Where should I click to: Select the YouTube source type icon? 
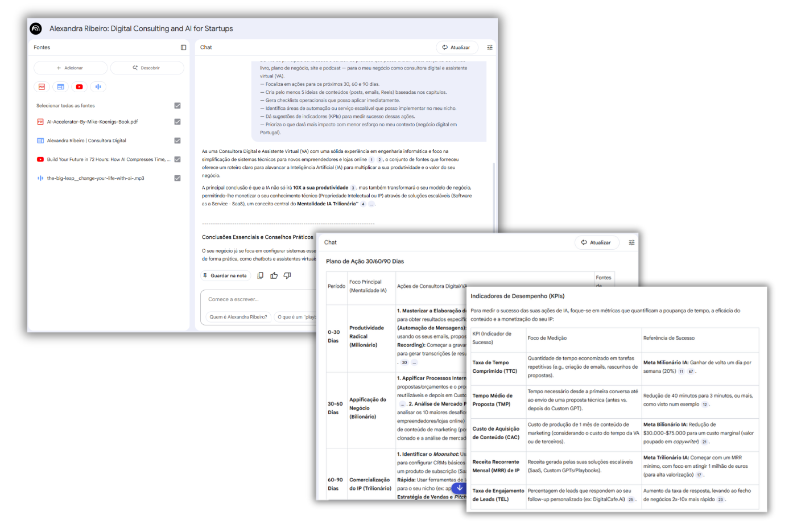pos(79,86)
